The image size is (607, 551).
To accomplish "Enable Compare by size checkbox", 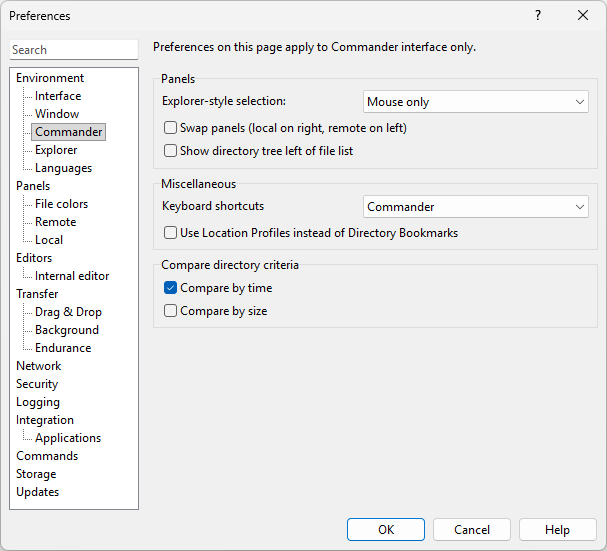I will [x=170, y=311].
